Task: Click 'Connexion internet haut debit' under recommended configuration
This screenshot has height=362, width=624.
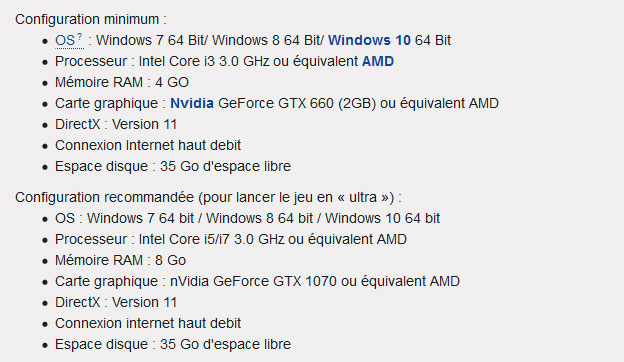Action: (x=148, y=323)
